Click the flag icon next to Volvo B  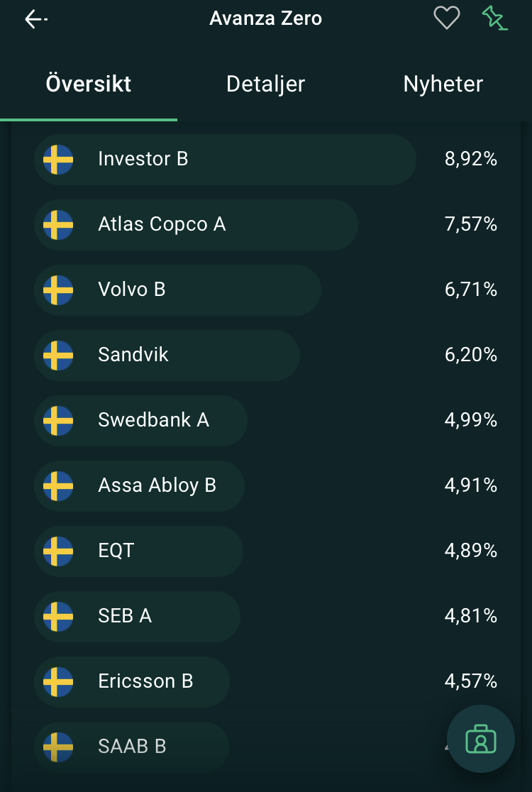[x=58, y=290]
